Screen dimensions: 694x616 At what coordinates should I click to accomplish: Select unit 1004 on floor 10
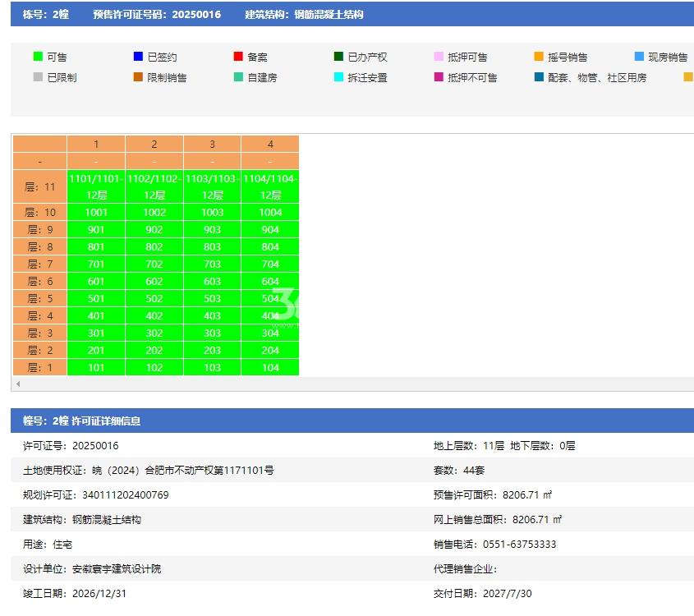(270, 213)
